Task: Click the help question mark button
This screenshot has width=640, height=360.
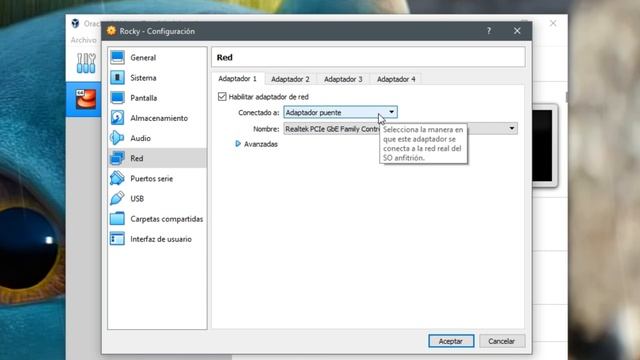Action: coord(489,31)
